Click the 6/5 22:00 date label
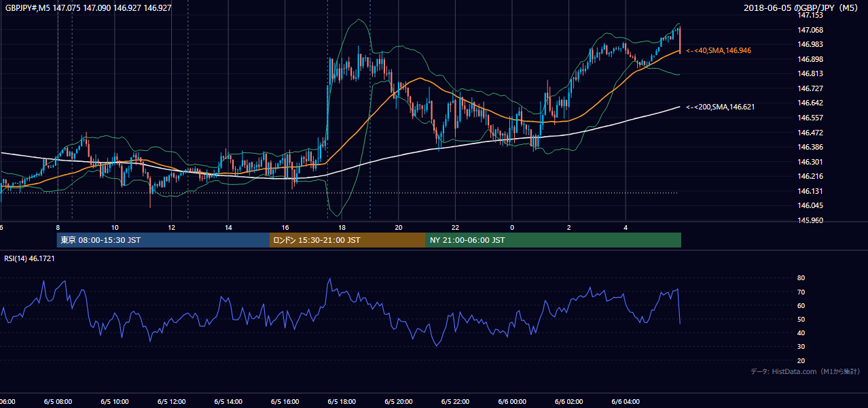This screenshot has width=868, height=408. coord(455,402)
